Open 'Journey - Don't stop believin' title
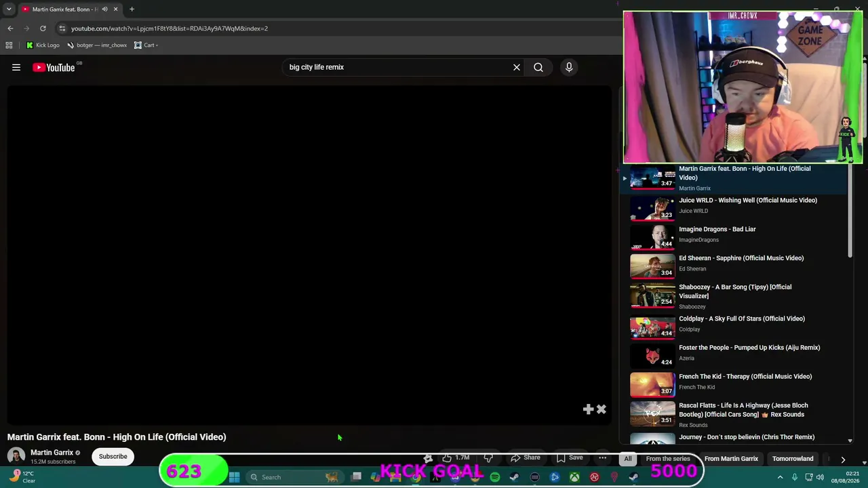The width and height of the screenshot is (868, 488). click(x=747, y=437)
